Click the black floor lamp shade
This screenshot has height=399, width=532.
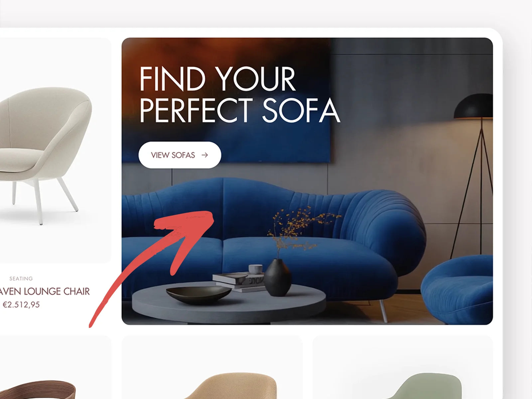[x=474, y=106]
